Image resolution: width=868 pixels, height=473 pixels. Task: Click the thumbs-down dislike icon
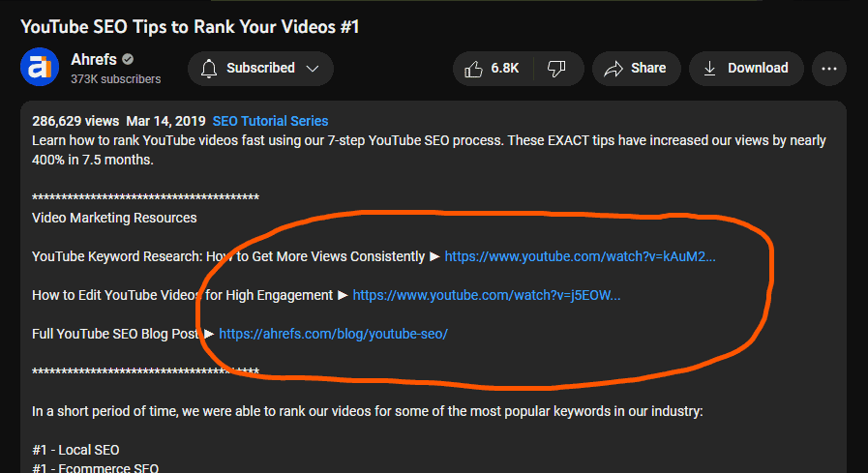pos(556,69)
